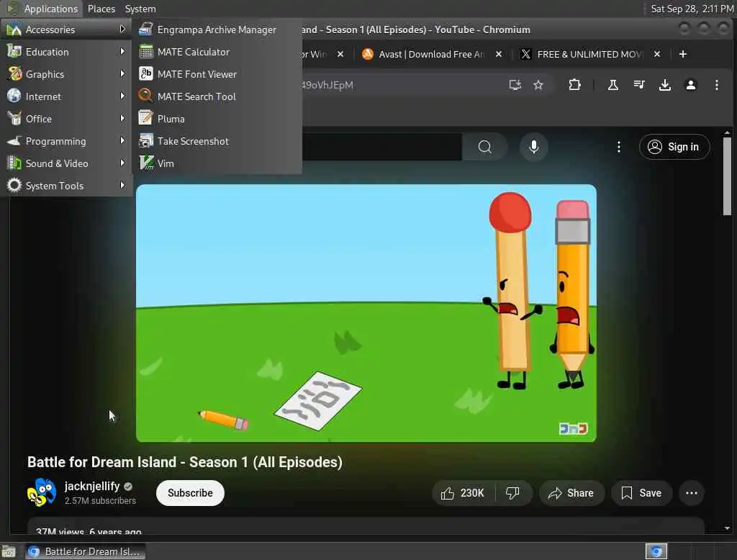Click the Vim logo icon
Viewport: 737px width, 560px height.
[146, 163]
